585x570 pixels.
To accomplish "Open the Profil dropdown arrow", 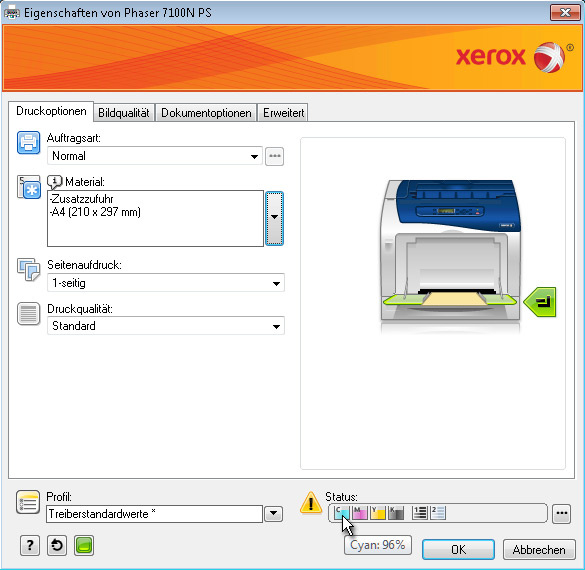I will (273, 514).
